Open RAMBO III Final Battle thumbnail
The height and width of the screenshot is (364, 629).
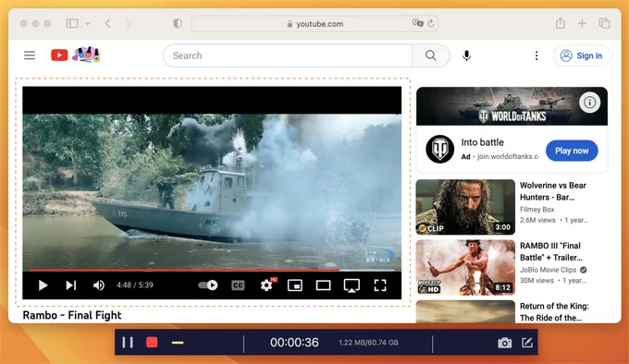(465, 268)
